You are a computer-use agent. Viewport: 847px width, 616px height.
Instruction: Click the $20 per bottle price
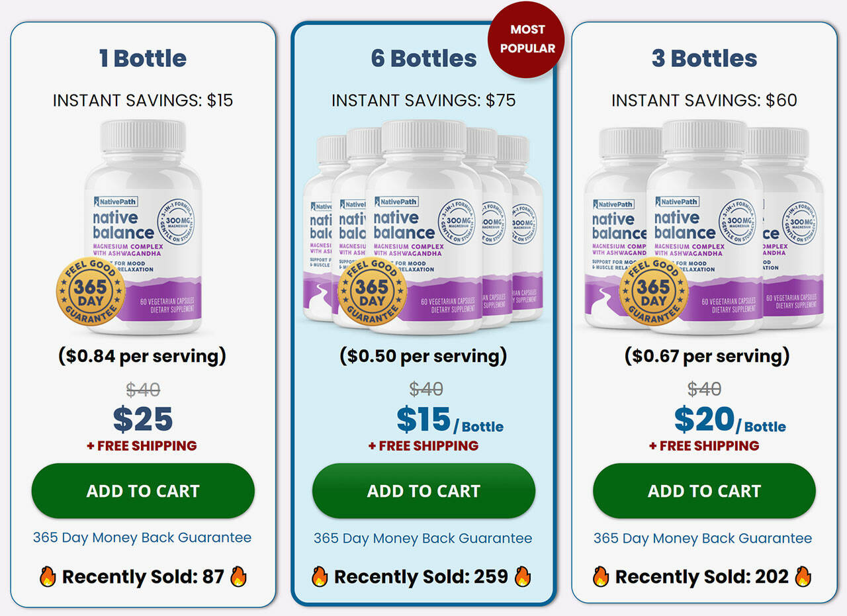[704, 418]
